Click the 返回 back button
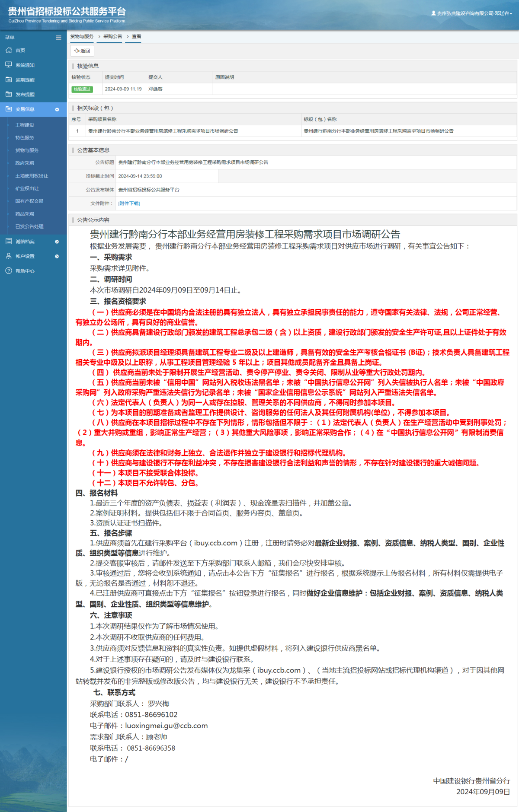This screenshot has height=812, width=519. [x=82, y=51]
